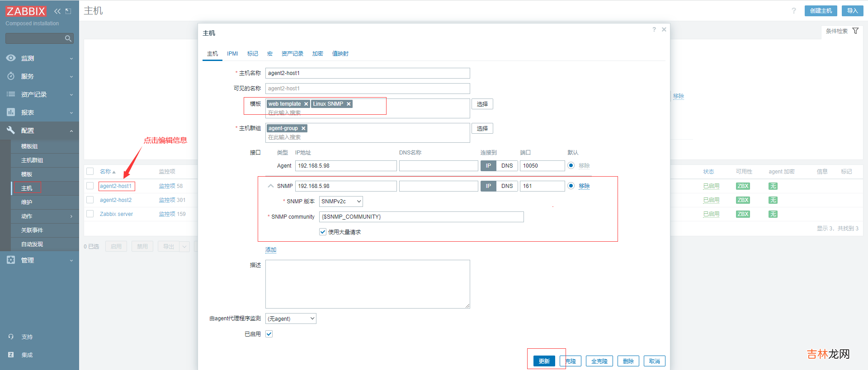Open the 服务 services clock icon
Image resolution: width=868 pixels, height=370 pixels.
11,76
